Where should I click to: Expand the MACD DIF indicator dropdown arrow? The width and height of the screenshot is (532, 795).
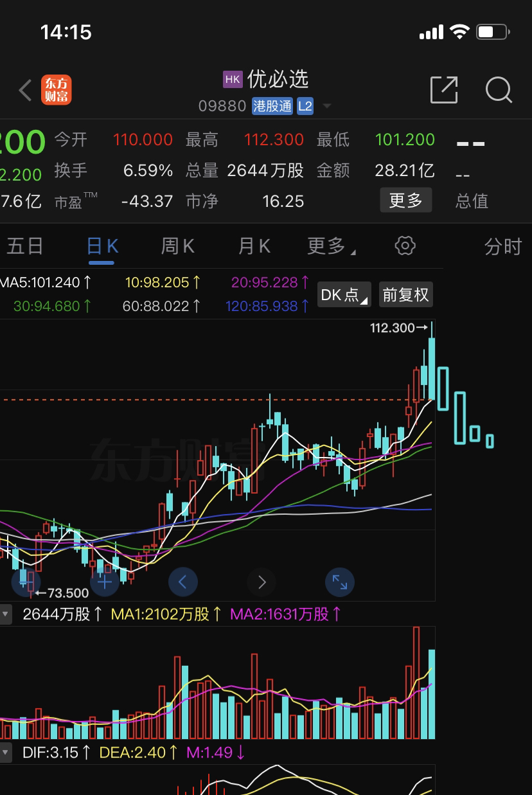[6, 752]
